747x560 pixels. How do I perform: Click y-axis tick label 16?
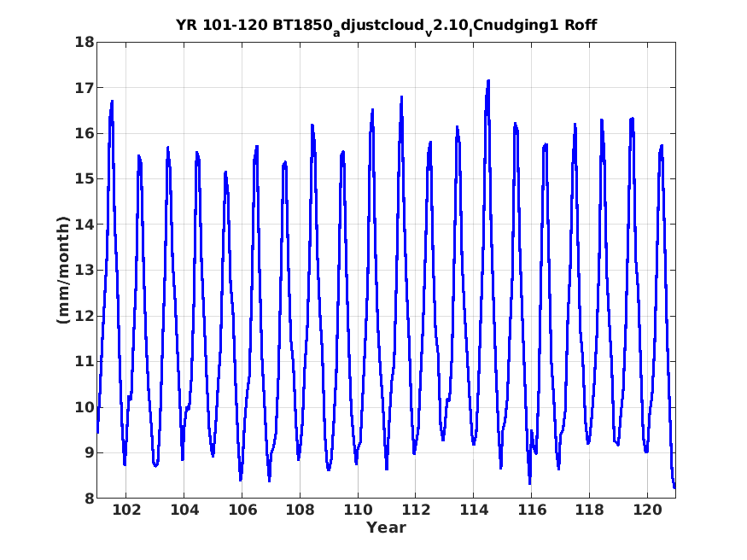(85, 134)
